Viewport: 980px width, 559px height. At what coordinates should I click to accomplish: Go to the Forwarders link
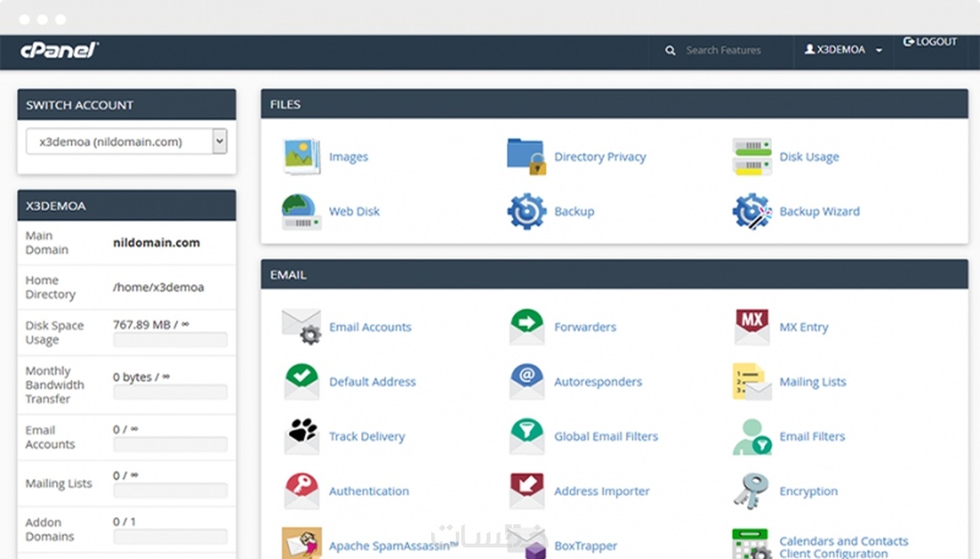pos(585,327)
